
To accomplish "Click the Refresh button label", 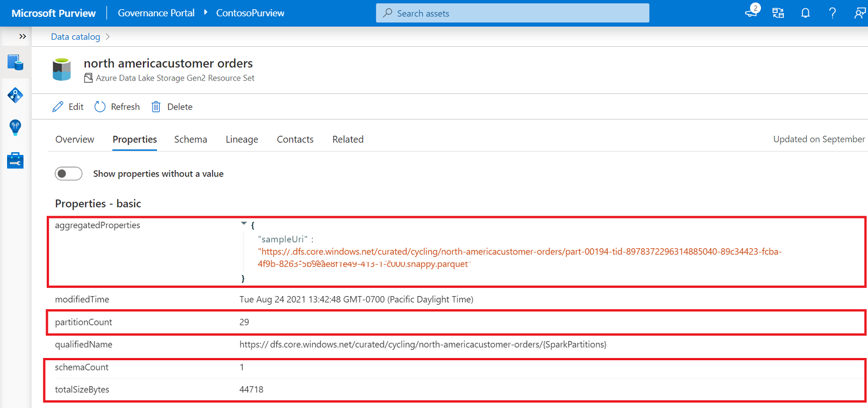I will (125, 106).
